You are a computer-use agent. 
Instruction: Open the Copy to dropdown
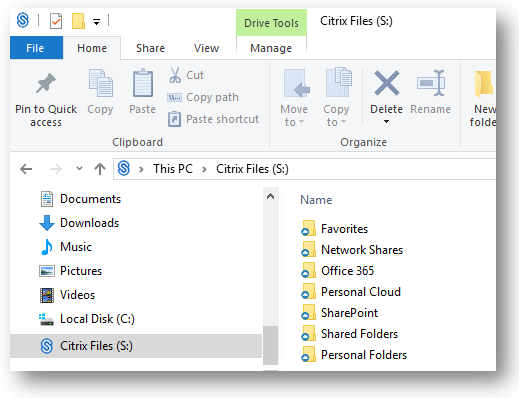pos(336,115)
